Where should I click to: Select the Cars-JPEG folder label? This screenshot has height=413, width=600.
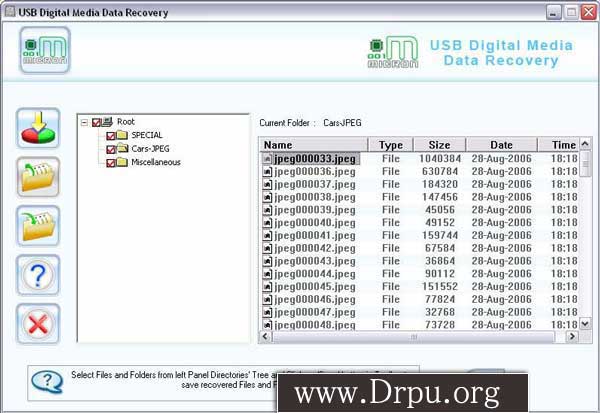(x=150, y=149)
